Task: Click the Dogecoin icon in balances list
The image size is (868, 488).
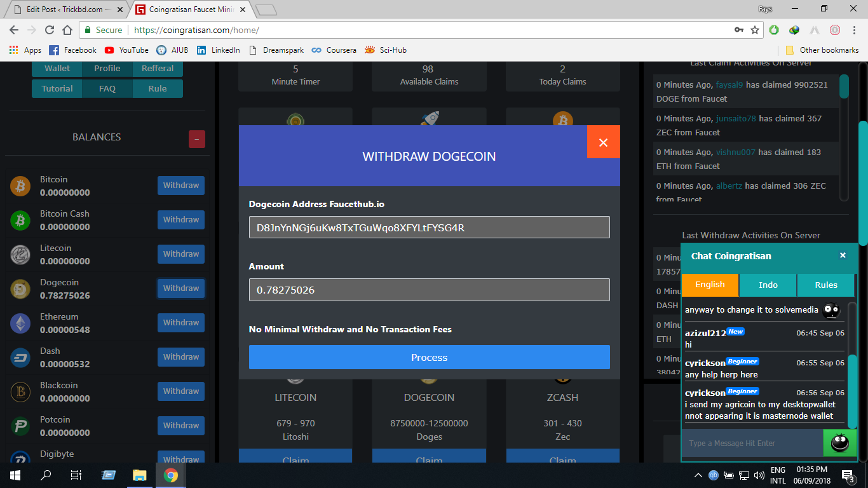Action: click(20, 289)
